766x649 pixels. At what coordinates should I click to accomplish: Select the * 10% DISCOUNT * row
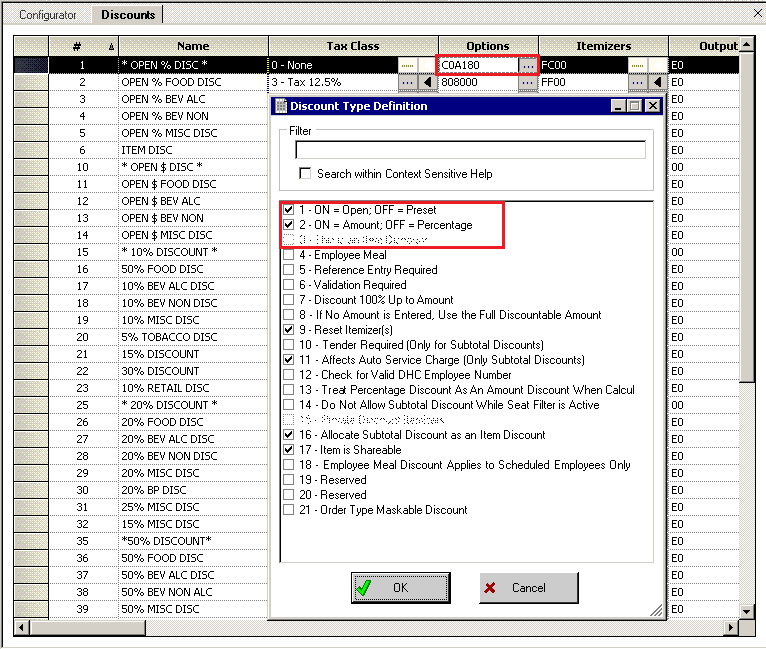pos(193,252)
